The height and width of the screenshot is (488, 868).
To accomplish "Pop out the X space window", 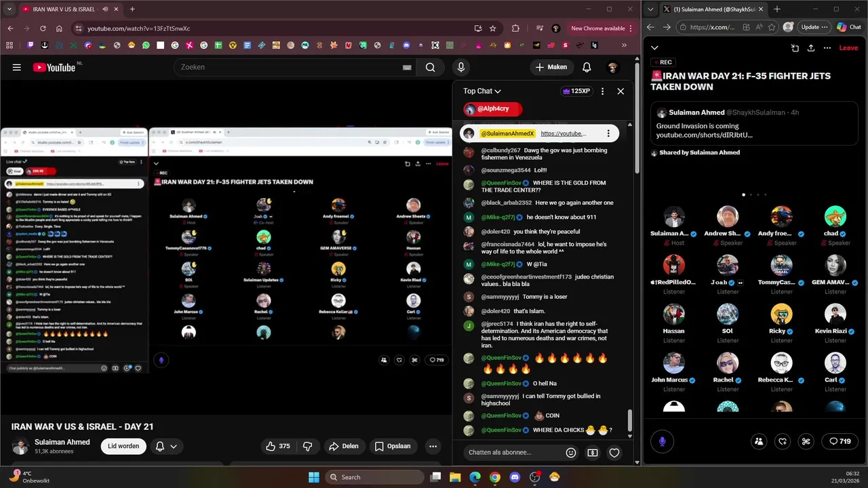I will (795, 47).
